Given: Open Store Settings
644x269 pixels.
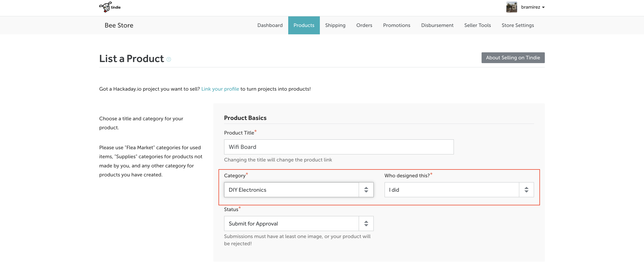Looking at the screenshot, I should 517,25.
